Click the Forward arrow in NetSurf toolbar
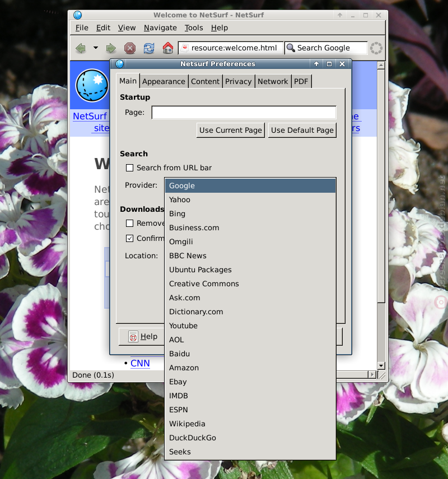The image size is (448, 479). point(111,48)
